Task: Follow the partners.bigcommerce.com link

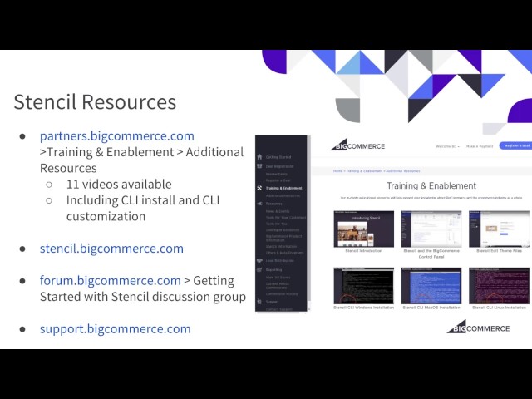Action: [x=117, y=136]
